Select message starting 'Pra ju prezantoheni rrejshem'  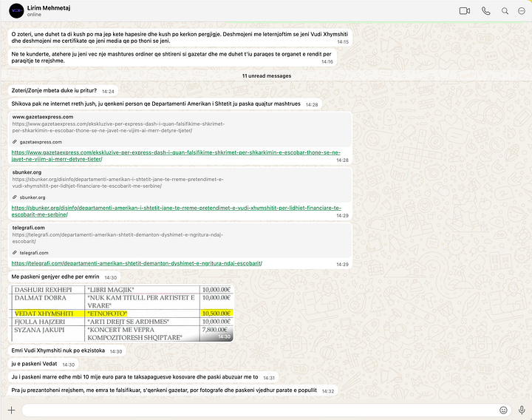[174, 390]
